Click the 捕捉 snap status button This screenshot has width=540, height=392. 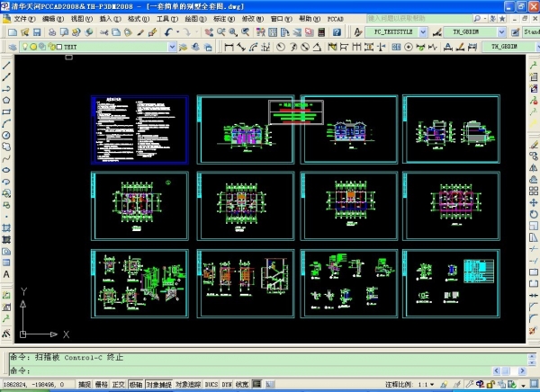84,384
